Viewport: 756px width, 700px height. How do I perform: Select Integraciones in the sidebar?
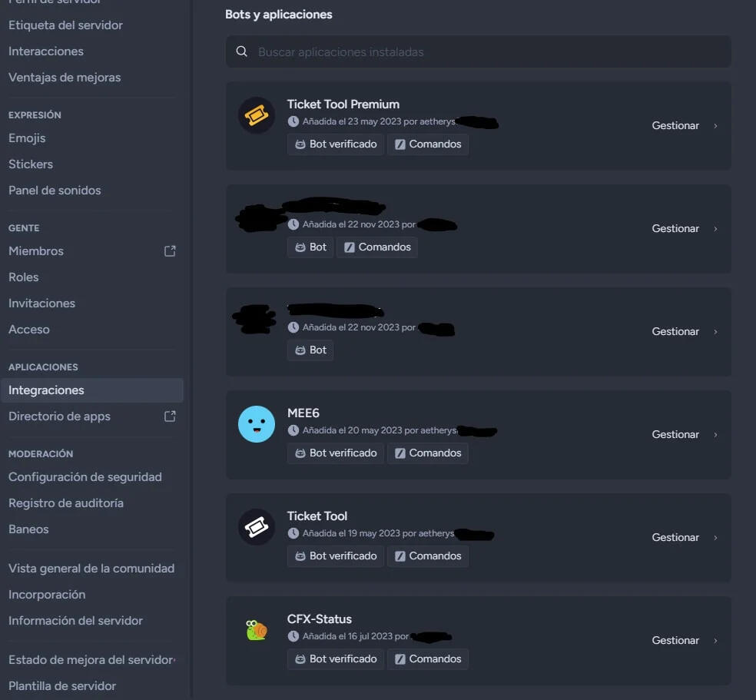(92, 390)
